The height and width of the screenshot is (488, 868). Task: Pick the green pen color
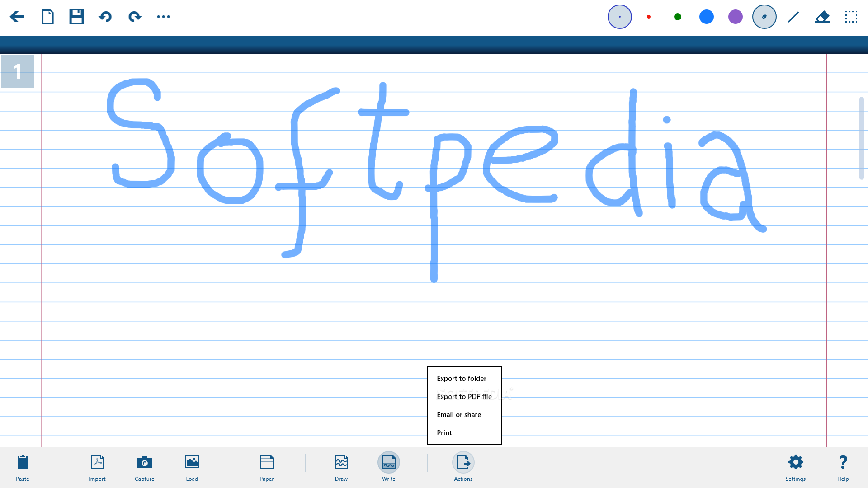pos(677,17)
